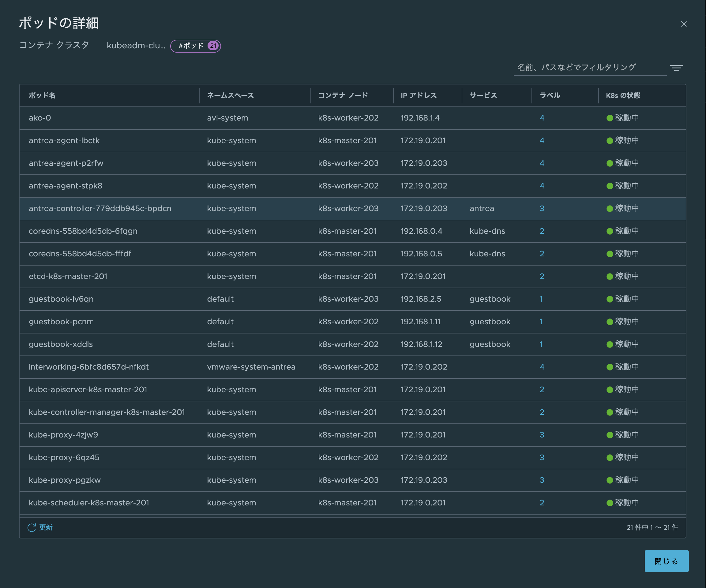
Task: Sort by IP アドレス column header
Action: click(419, 95)
